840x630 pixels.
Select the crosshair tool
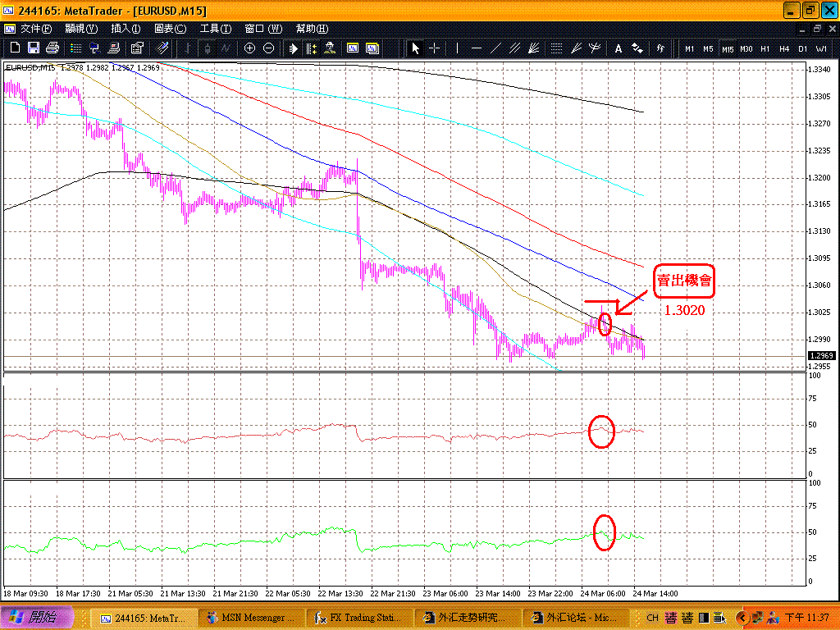tap(435, 48)
